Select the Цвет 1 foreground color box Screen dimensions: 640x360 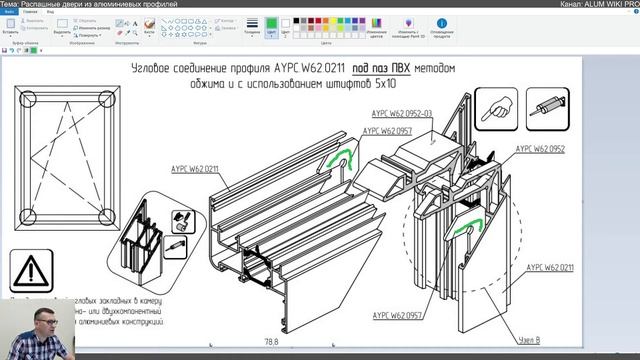tap(271, 27)
